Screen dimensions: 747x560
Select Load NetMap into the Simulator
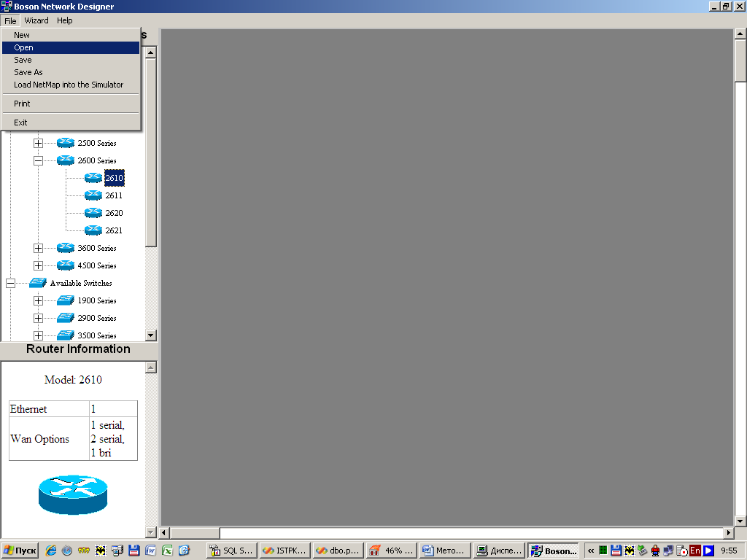[71, 85]
